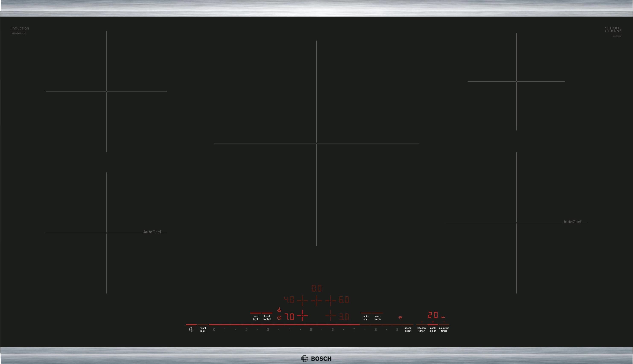Select center burner crosshair below 0.0
The image size is (633, 364).
point(316,300)
